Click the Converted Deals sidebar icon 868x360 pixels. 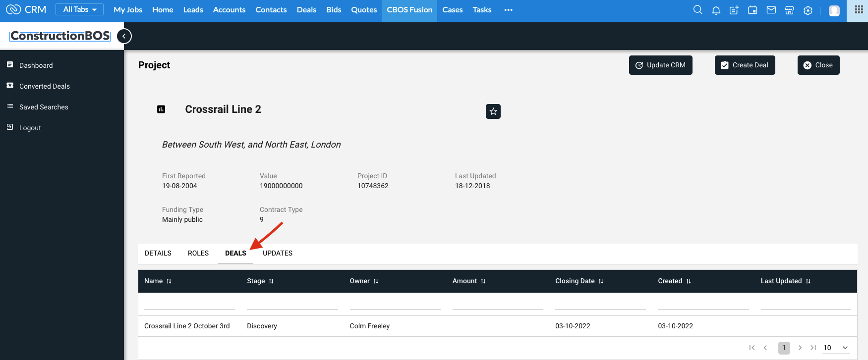(x=10, y=86)
